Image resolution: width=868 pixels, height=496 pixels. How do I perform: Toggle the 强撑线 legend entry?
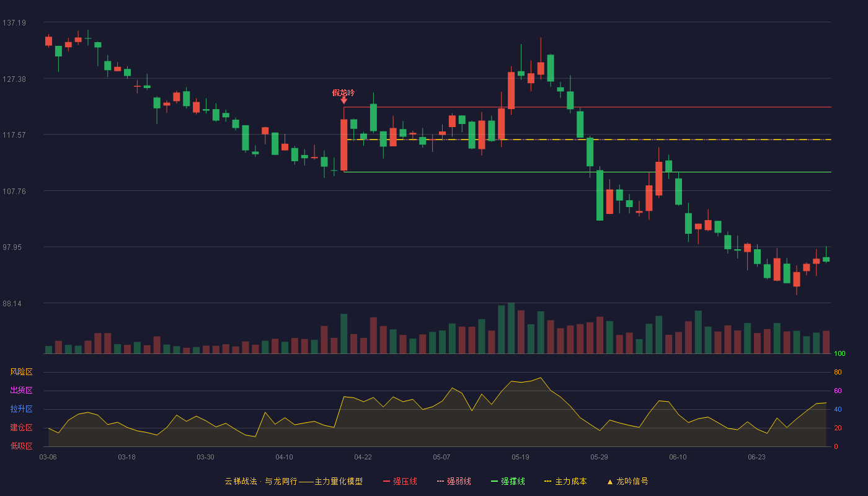(x=508, y=481)
